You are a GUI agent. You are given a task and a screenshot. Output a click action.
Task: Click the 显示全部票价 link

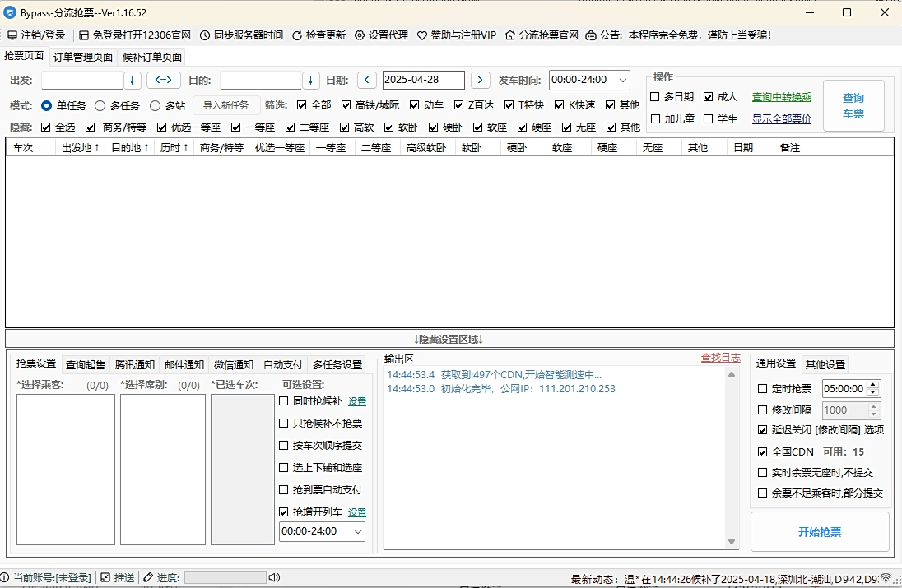pos(782,118)
